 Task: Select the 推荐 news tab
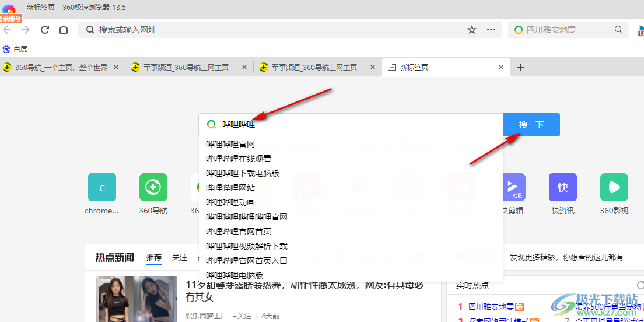point(154,258)
